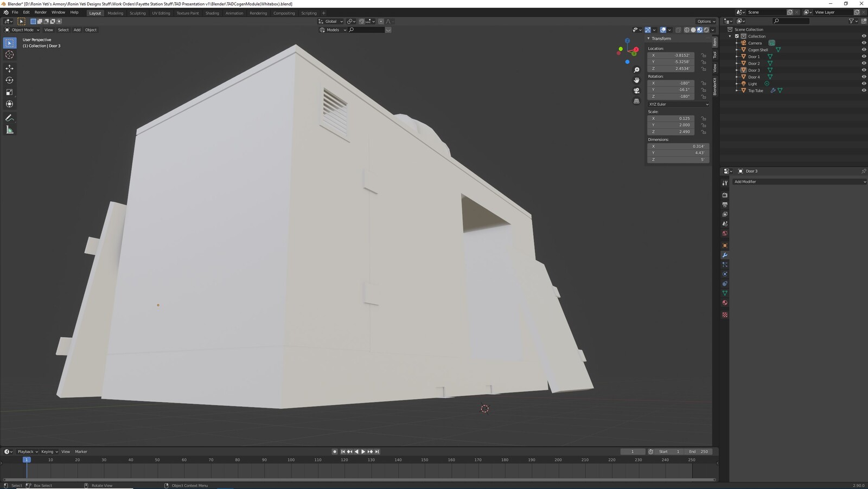Play the animation forward
The height and width of the screenshot is (489, 868).
[x=363, y=452]
